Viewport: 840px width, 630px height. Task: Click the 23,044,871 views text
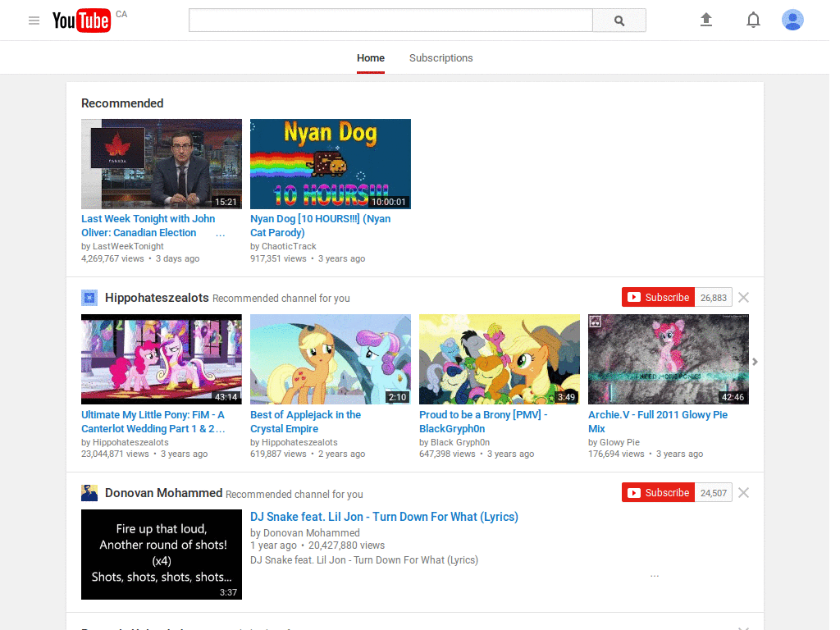115,454
